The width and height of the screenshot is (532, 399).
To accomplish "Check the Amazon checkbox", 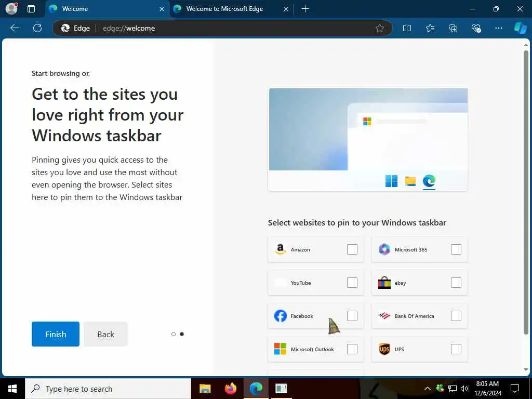I will click(352, 249).
